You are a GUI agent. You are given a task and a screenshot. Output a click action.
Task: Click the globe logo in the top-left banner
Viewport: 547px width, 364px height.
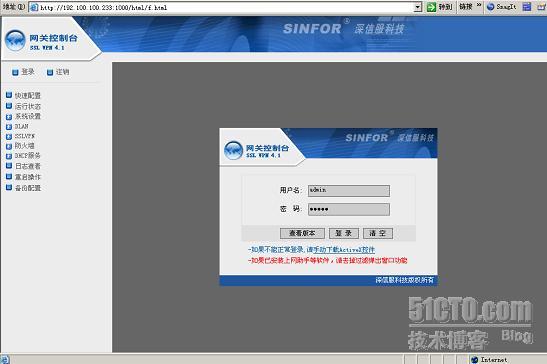15,40
